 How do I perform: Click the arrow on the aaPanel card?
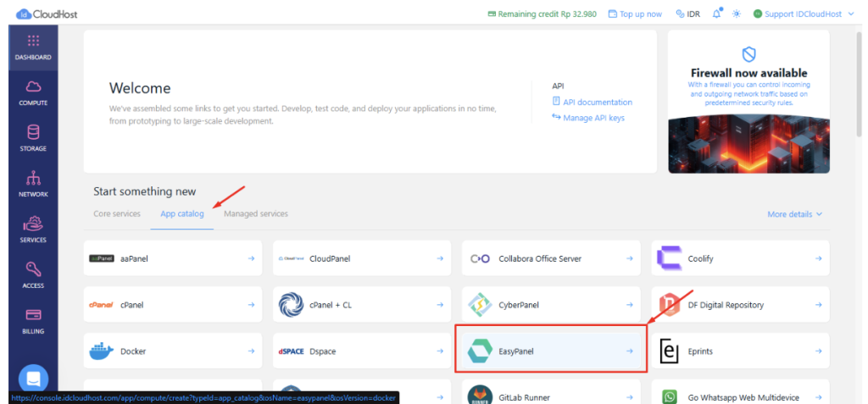pos(251,258)
